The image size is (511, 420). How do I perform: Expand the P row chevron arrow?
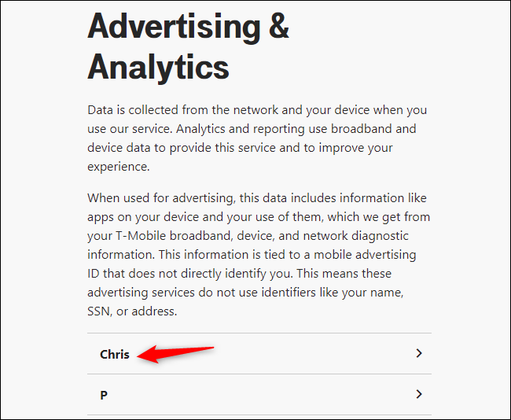pos(419,394)
